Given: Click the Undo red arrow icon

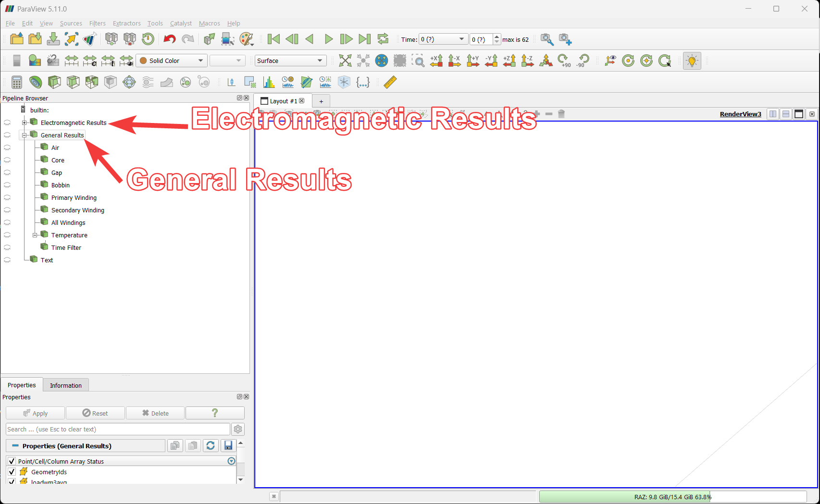Looking at the screenshot, I should point(169,39).
